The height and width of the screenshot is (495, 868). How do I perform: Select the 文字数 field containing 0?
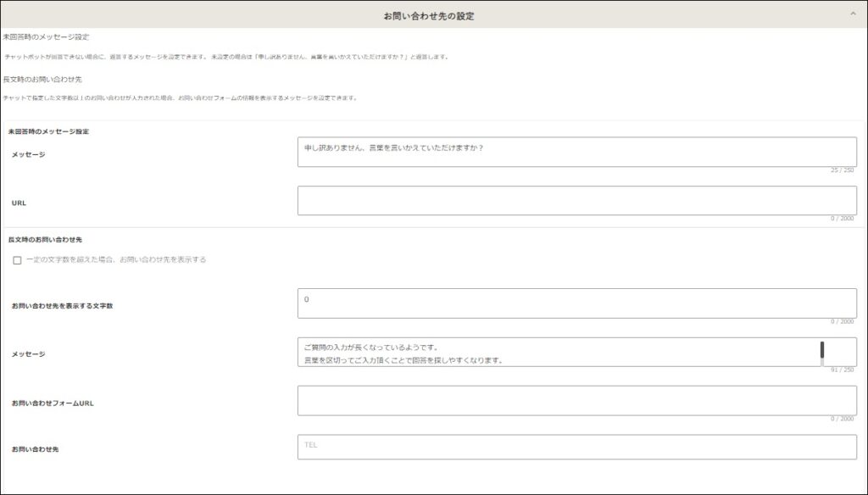coord(576,303)
